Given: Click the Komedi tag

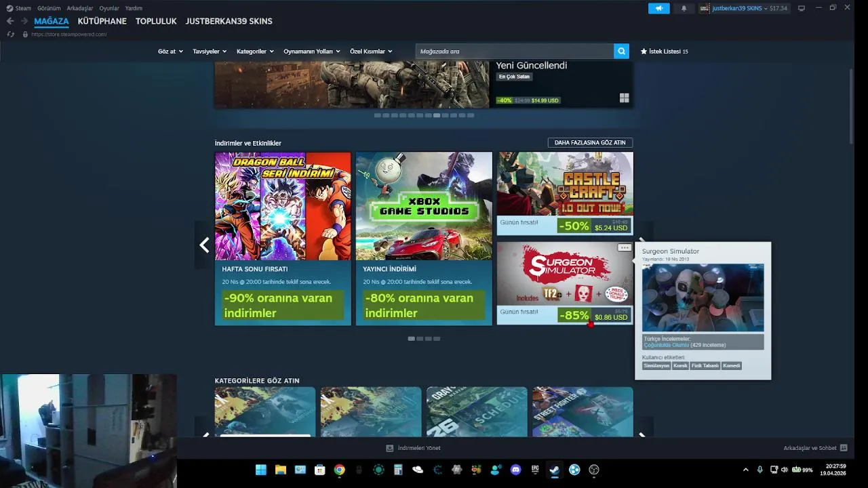Looking at the screenshot, I should tap(732, 366).
